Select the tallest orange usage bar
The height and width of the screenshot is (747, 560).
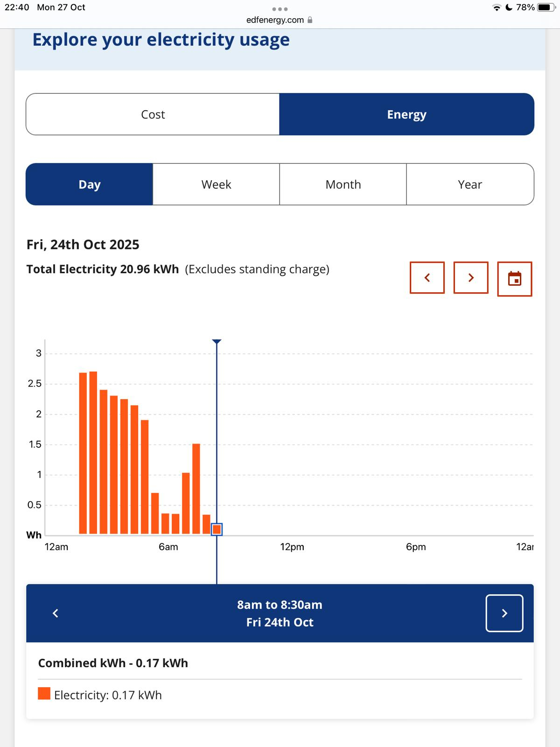(x=93, y=453)
